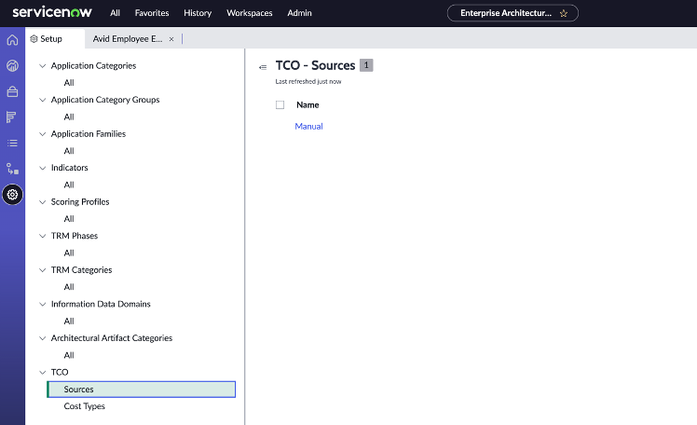
Task: Open the hierarchy diagram sidebar icon
Action: 12,169
